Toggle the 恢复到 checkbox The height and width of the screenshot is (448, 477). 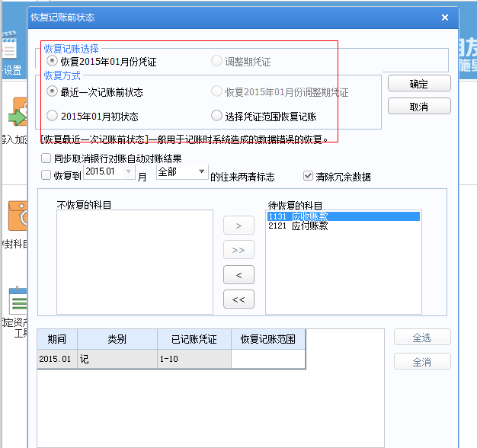coord(46,175)
